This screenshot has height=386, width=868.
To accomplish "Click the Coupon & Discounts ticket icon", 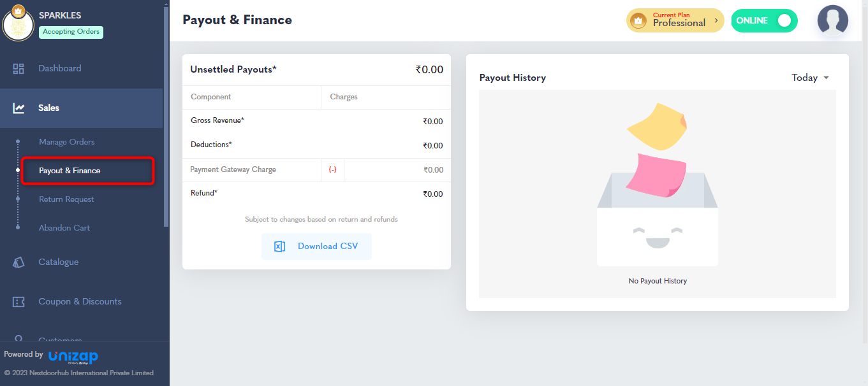I will coord(18,302).
